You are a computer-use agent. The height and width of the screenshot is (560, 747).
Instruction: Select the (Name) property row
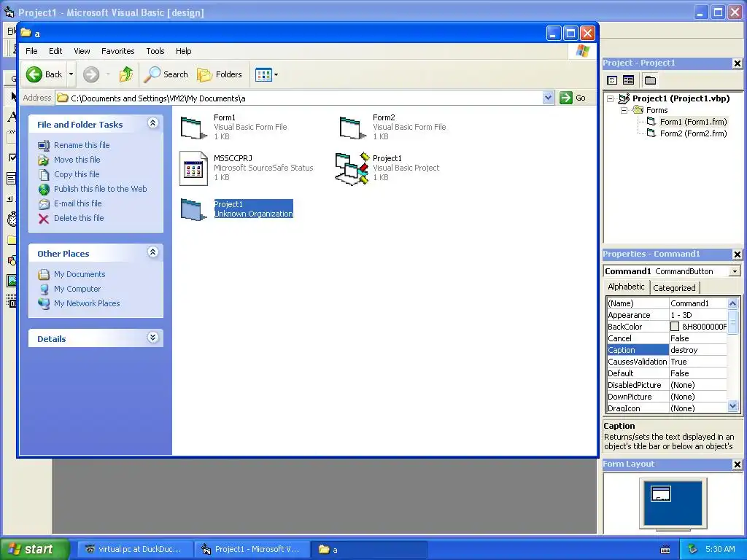[x=667, y=303]
